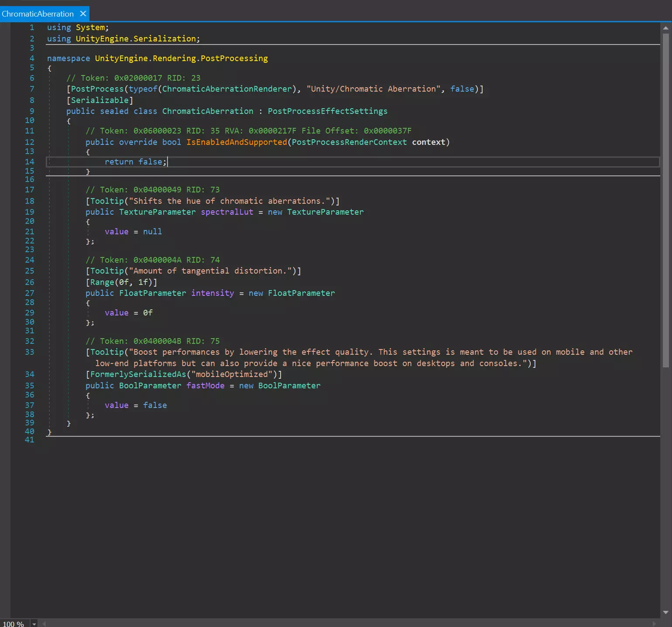672x627 pixels.
Task: Click the intensity field name
Action: (213, 293)
